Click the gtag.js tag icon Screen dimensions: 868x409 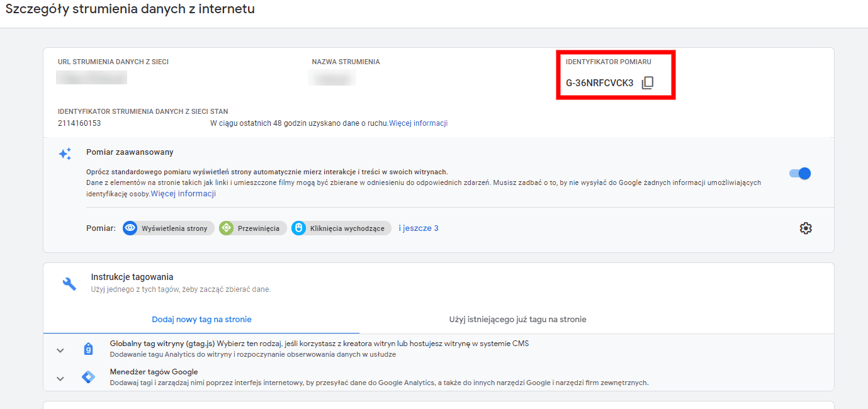[x=89, y=349]
